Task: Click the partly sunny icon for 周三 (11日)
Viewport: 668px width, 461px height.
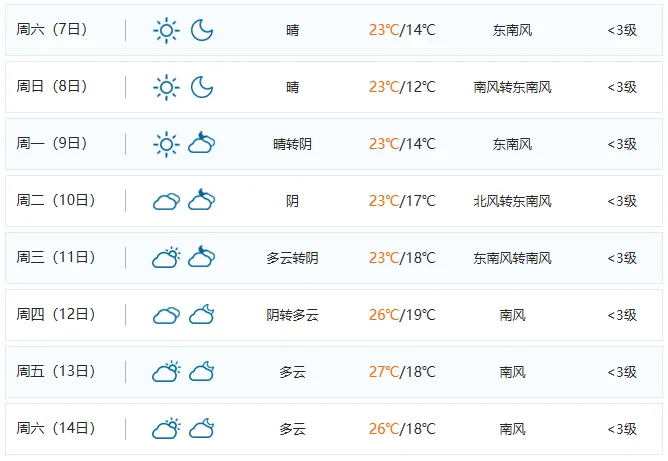Action: click(166, 258)
